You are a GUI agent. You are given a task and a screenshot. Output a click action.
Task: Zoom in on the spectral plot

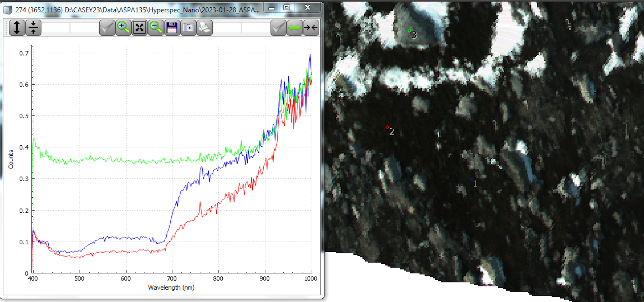click(x=123, y=28)
